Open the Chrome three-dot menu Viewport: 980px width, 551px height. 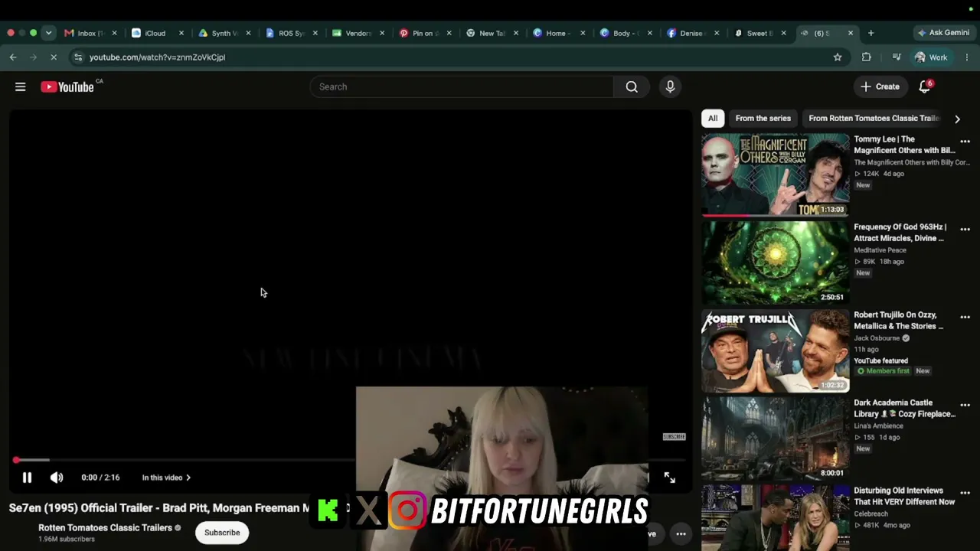coord(967,57)
